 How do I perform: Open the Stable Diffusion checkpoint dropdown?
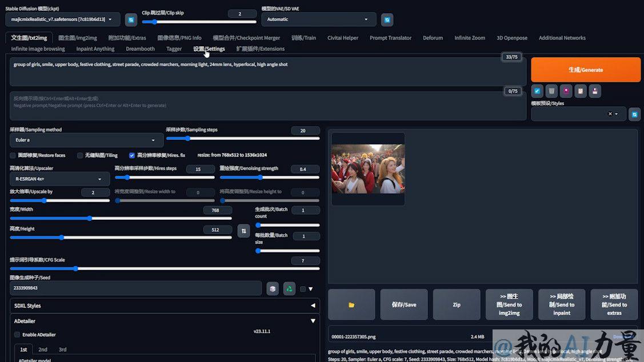coord(63,19)
